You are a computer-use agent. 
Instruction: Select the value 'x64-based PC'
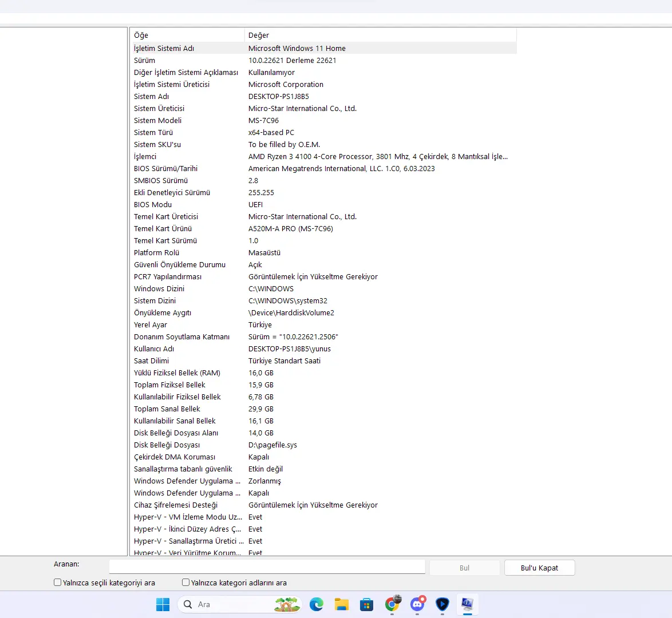click(271, 132)
